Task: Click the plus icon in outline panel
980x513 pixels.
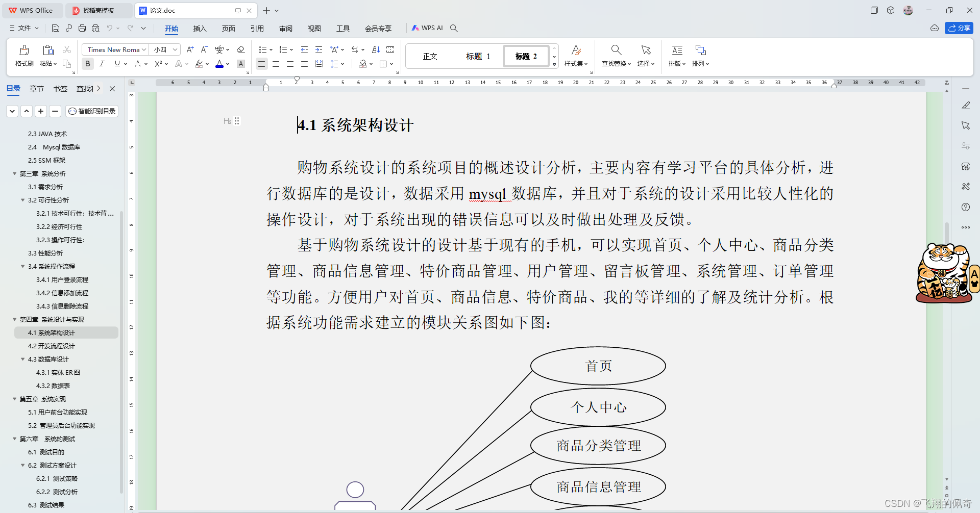Action: 41,111
